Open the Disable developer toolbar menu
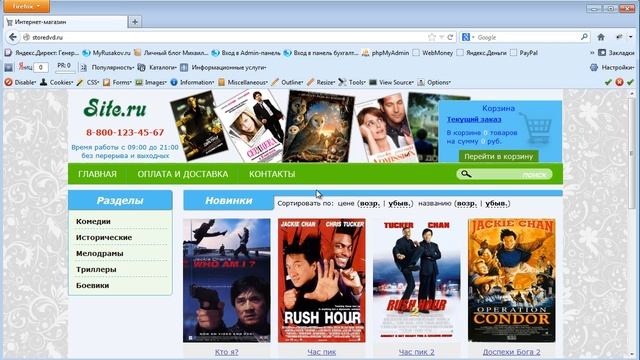This screenshot has width=640, height=360. (x=20, y=82)
